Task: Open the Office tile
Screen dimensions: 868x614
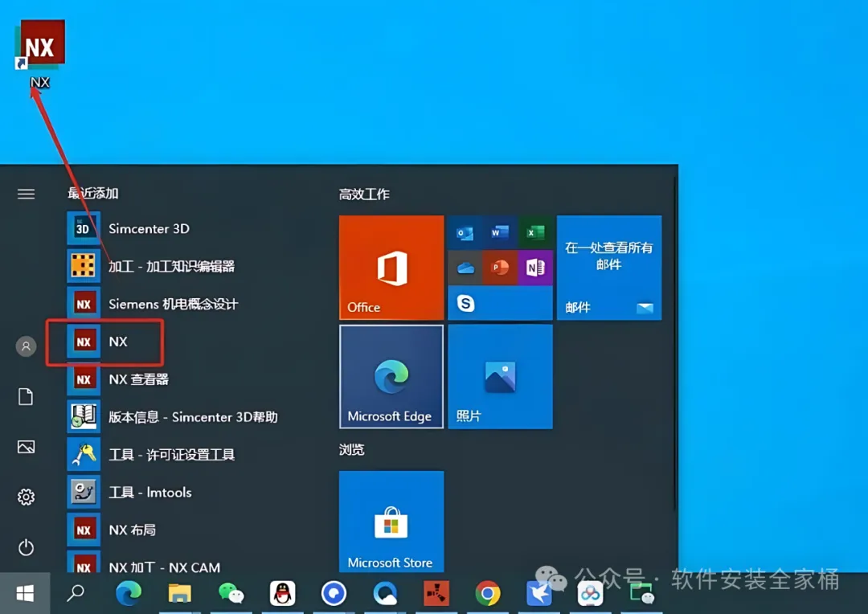Action: pyautogui.click(x=391, y=268)
